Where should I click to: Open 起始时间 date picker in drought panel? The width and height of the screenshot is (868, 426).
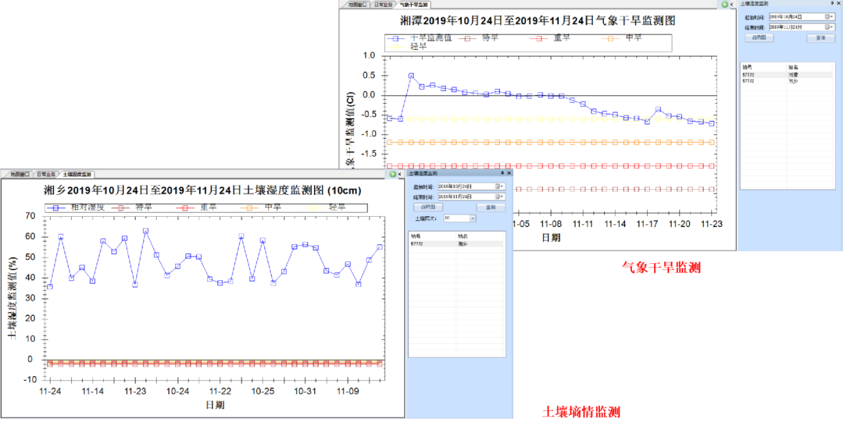pyautogui.click(x=829, y=16)
